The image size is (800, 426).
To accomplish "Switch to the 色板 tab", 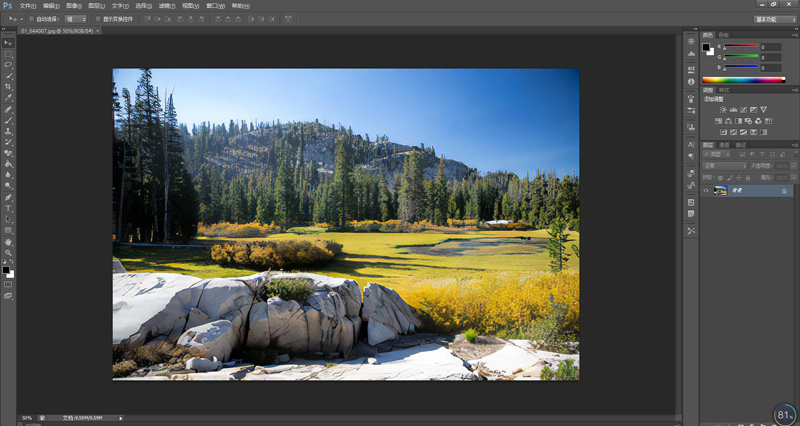I will 723,35.
